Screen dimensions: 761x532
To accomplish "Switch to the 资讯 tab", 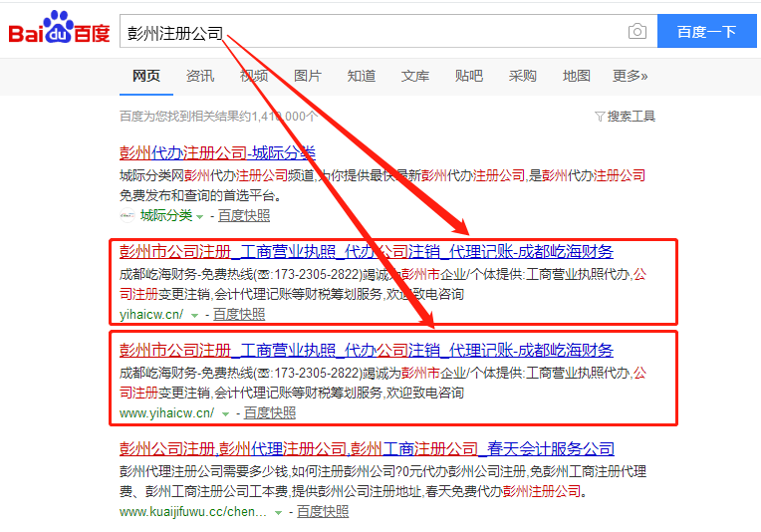I will (199, 76).
